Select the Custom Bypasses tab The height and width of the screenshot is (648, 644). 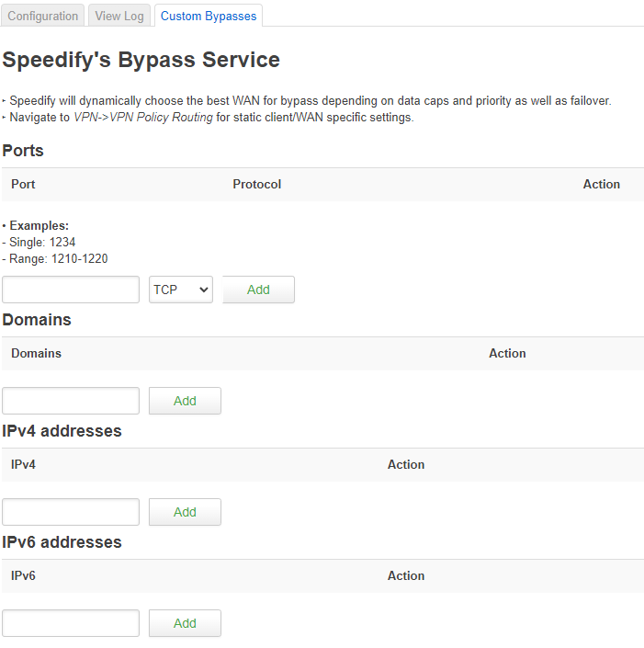point(209,16)
